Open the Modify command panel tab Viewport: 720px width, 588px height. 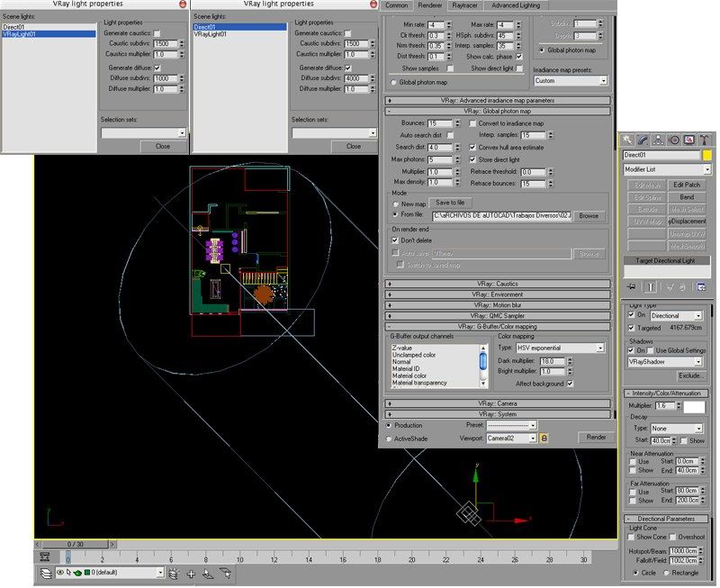point(643,140)
